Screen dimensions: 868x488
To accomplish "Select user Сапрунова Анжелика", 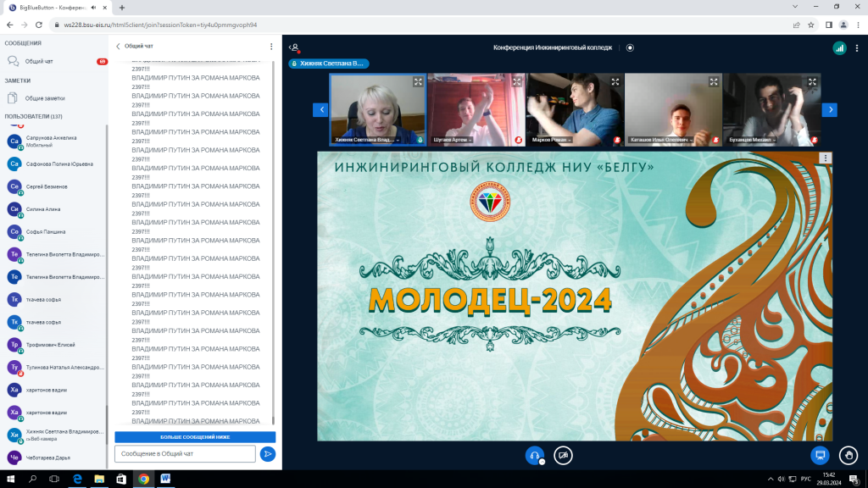I will pos(54,141).
